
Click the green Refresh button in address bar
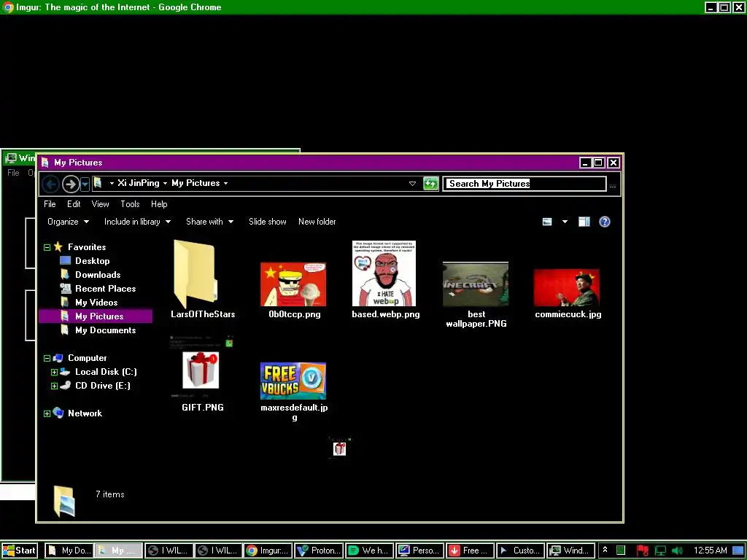tap(430, 183)
